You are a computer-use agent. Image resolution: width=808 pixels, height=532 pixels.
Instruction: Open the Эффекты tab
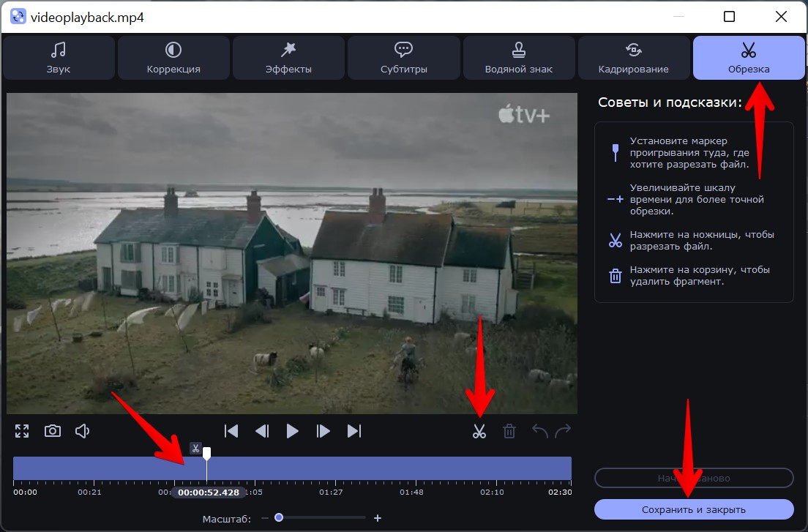click(288, 58)
